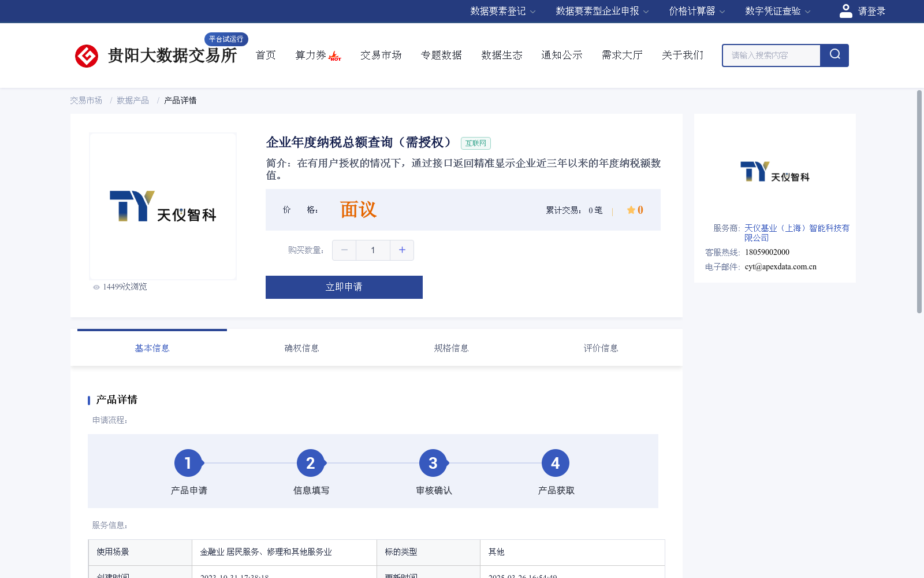Open provider link 天仪基业（上海）智能科技有限公司
Screen dimensions: 924x578
pyautogui.click(x=797, y=233)
